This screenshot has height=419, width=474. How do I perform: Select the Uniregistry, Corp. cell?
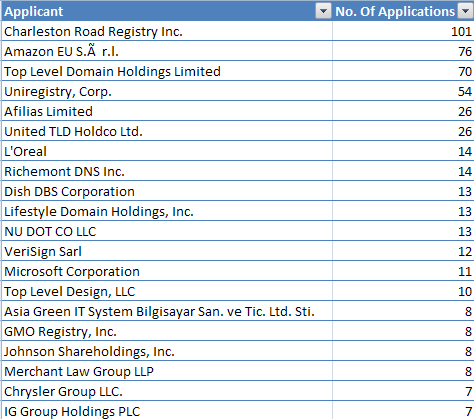[167, 91]
